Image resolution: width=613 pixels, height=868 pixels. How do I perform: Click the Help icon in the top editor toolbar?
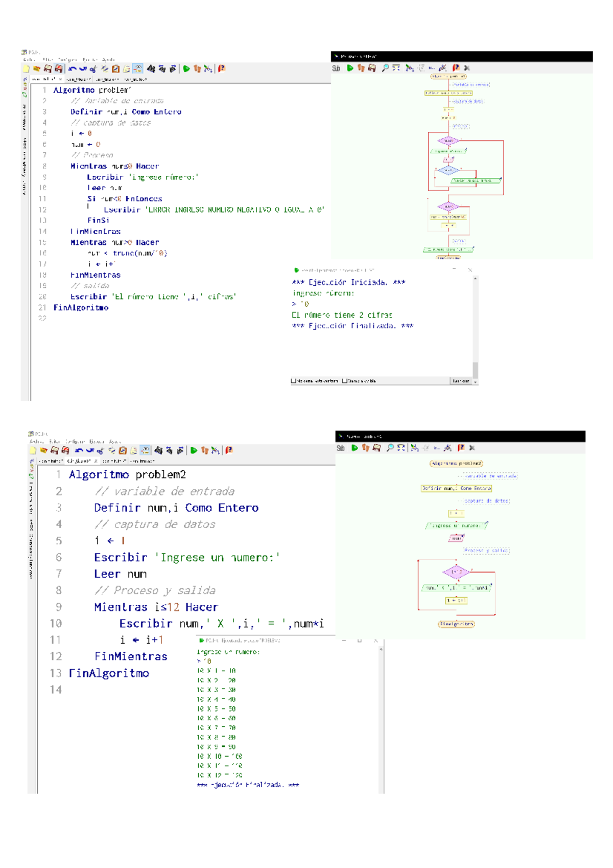[221, 68]
